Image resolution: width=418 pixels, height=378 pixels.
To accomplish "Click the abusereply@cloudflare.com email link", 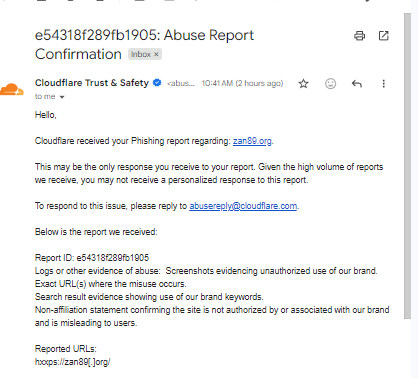I will [x=243, y=206].
